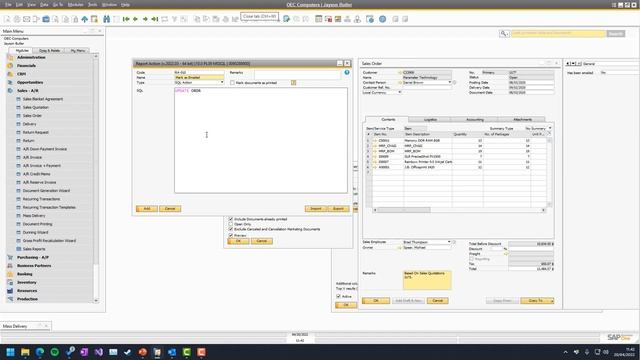Switch to the Accounting tab in Sales Order

(x=475, y=120)
